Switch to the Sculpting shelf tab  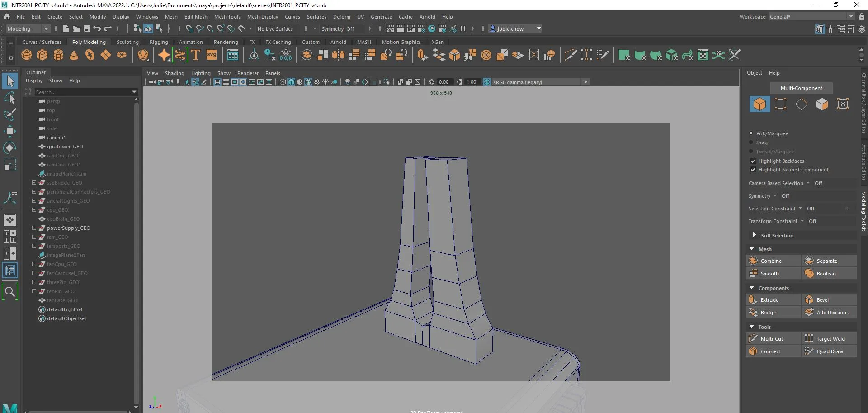[127, 42]
